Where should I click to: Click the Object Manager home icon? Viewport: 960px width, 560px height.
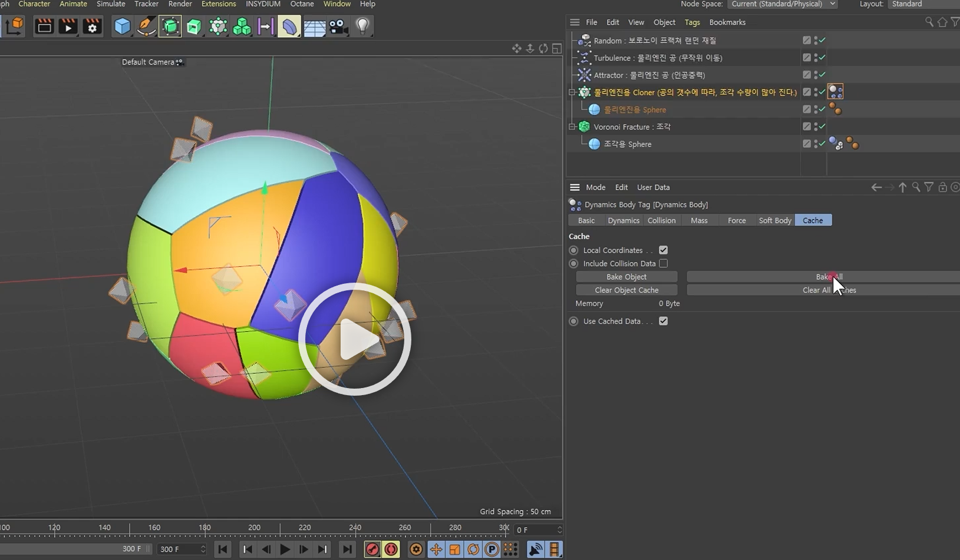click(942, 22)
